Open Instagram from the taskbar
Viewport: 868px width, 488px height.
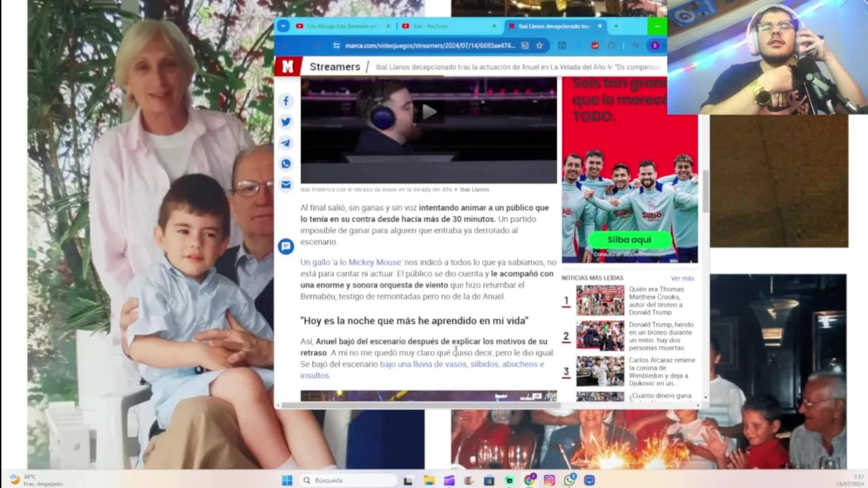pyautogui.click(x=549, y=481)
